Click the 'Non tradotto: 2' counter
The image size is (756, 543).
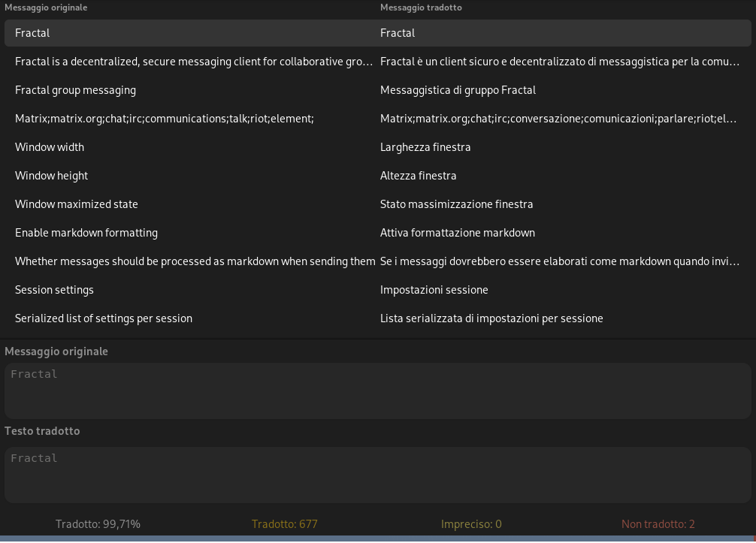pos(658,524)
